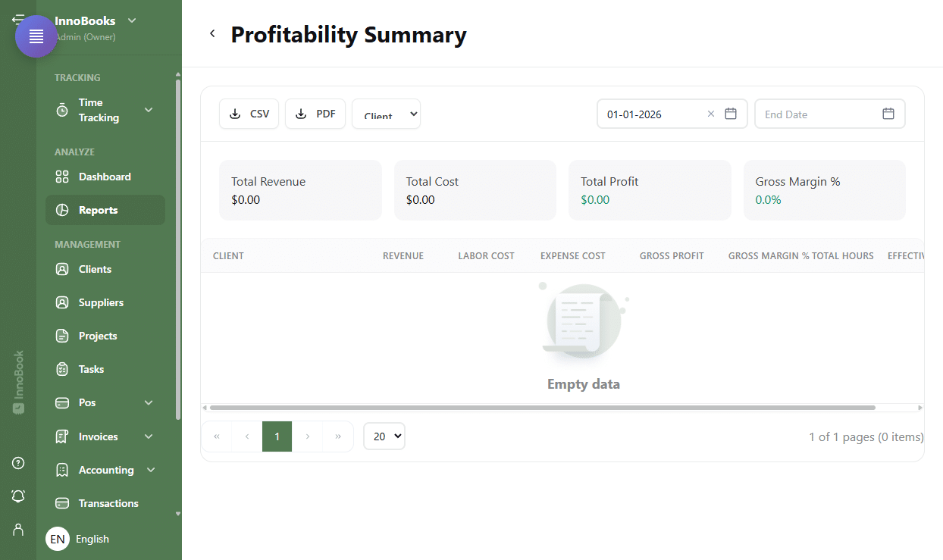
Task: Go to previous page arrow
Action: [247, 436]
